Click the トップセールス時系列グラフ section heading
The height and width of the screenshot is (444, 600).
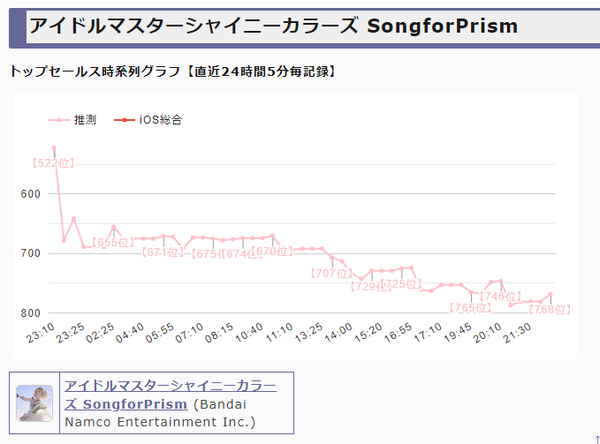[95, 72]
